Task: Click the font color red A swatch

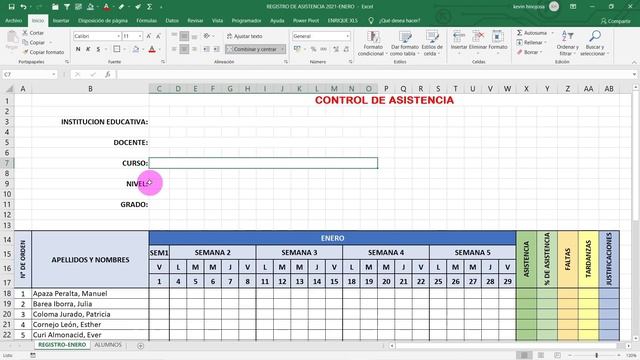Action: pyautogui.click(x=152, y=49)
